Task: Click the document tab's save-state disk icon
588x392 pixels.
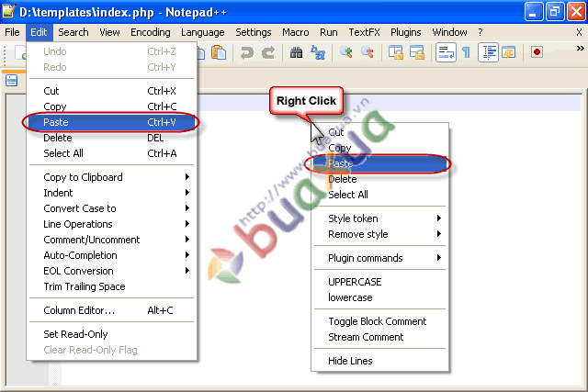Action: coord(12,80)
